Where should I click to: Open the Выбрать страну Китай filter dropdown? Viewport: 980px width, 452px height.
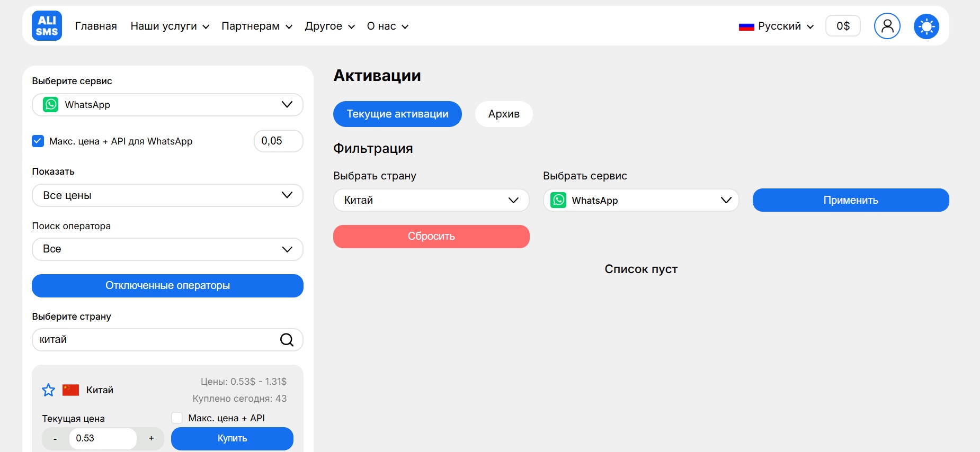[x=431, y=200]
